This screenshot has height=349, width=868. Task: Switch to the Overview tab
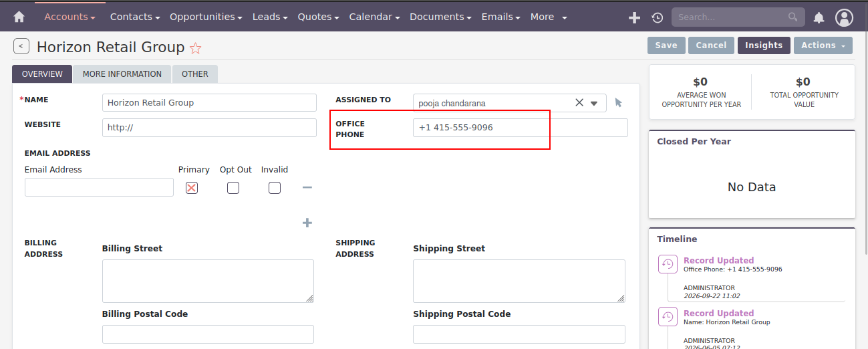click(42, 74)
